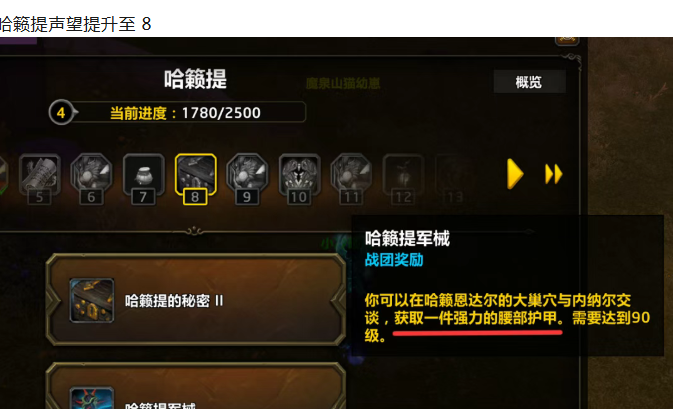Screen dimensions: 674x409
Task: Select the renown level 11 reward icon
Action: click(351, 174)
